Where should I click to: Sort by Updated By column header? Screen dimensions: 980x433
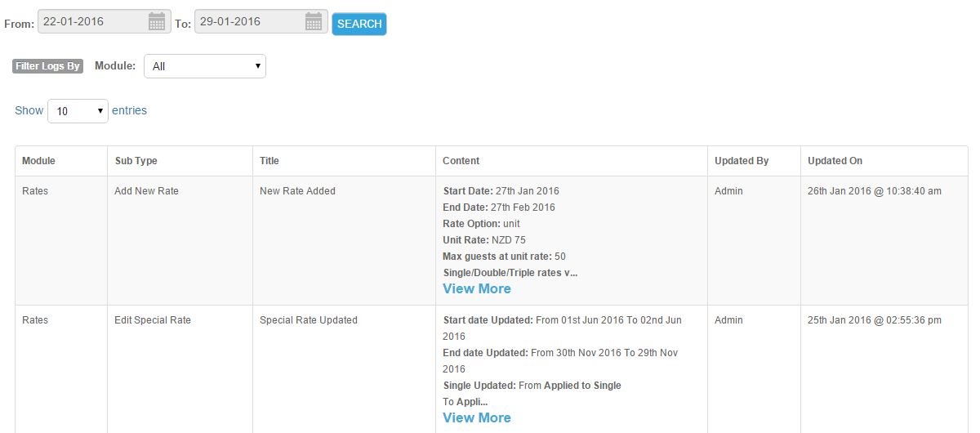pos(754,161)
